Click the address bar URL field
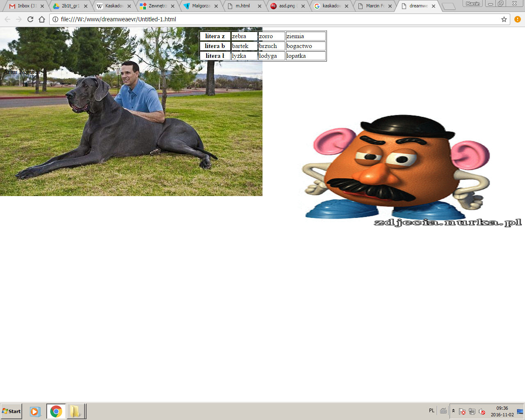 275,19
